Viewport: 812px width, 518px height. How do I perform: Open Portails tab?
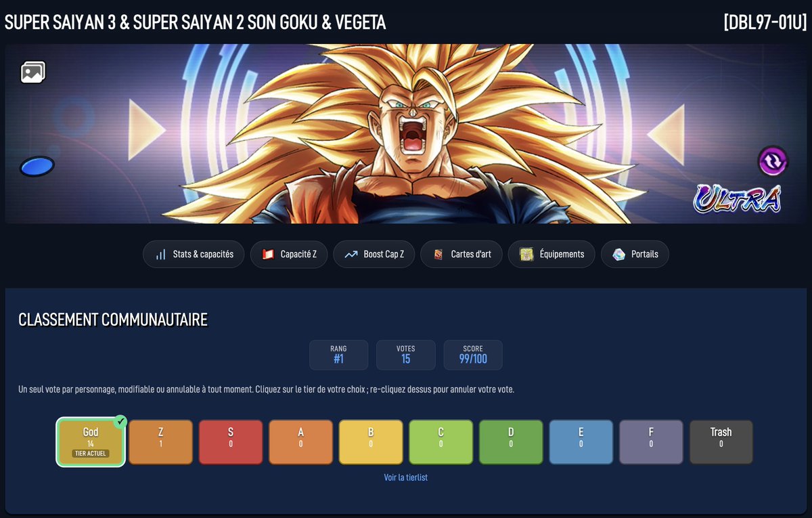[635, 255]
